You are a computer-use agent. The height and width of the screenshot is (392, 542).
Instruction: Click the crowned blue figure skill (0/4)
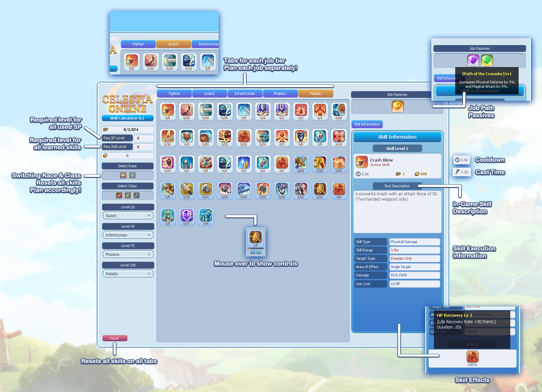pyautogui.click(x=206, y=215)
